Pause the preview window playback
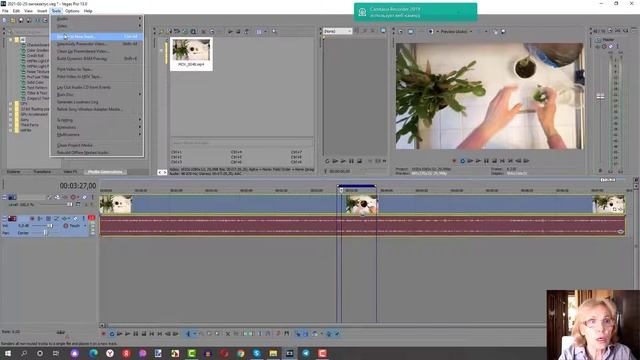Viewport: 640px width, 360px height. click(487, 161)
